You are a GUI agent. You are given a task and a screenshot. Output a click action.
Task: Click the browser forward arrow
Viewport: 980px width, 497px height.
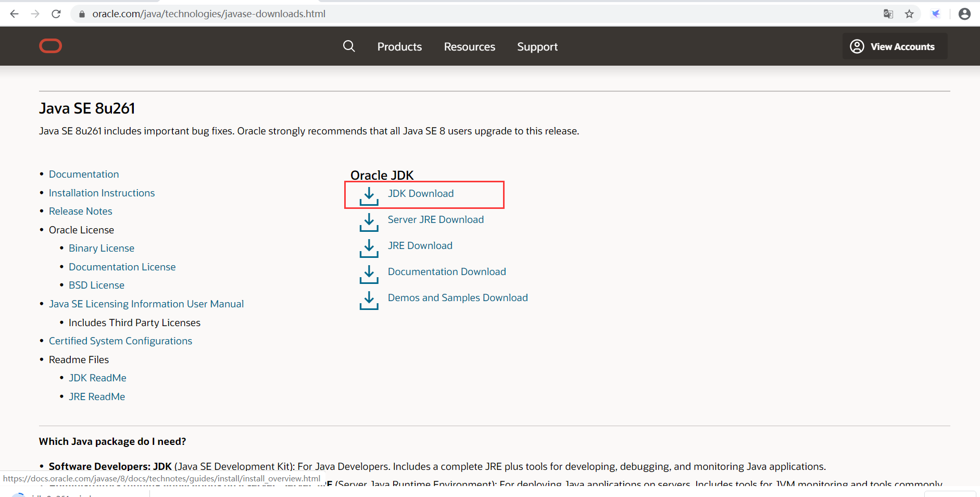35,14
